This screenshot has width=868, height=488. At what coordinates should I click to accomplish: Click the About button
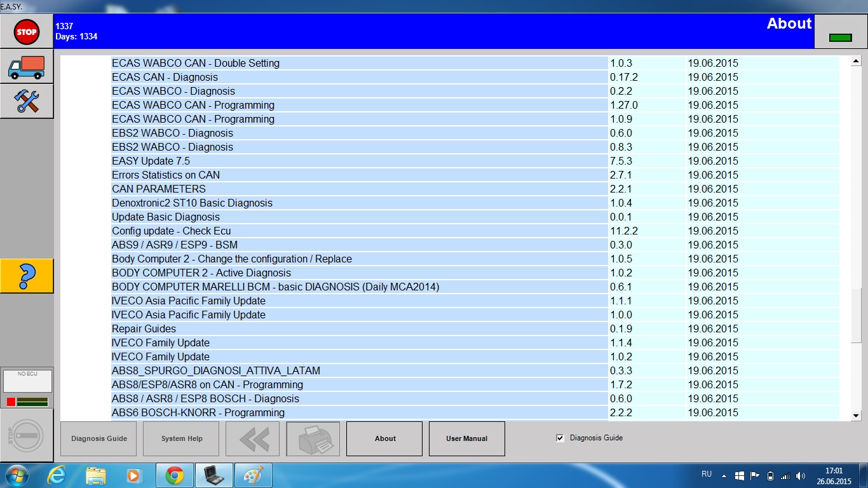pyautogui.click(x=384, y=438)
